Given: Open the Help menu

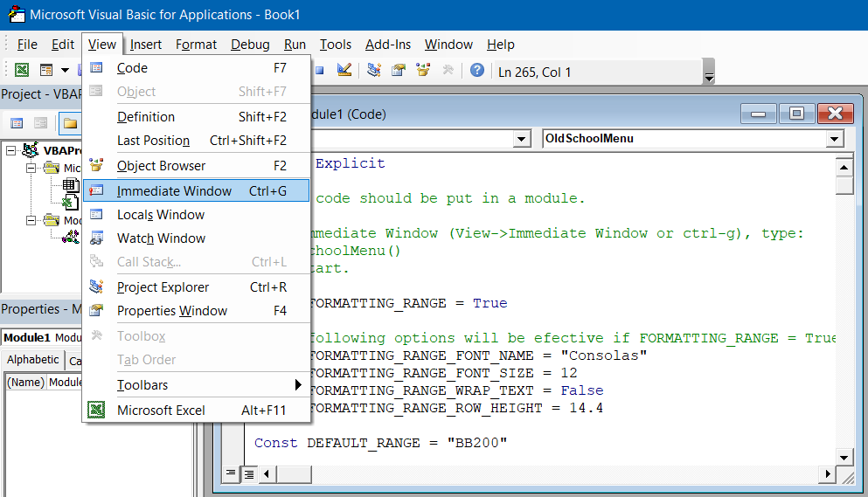Looking at the screenshot, I should 500,45.
